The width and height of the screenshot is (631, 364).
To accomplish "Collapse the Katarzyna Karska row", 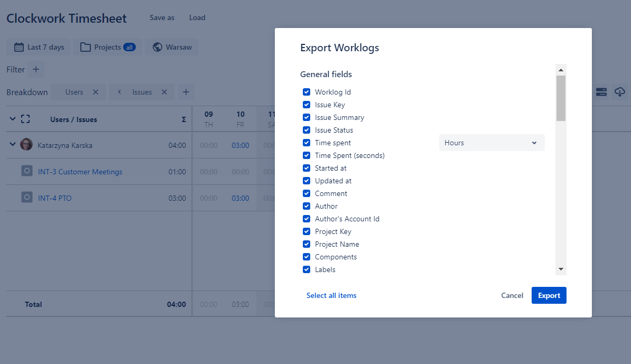I will click(x=12, y=145).
